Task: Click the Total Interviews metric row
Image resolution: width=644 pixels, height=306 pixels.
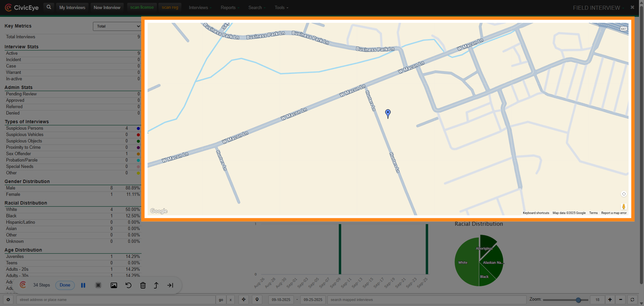Action: pyautogui.click(x=73, y=37)
